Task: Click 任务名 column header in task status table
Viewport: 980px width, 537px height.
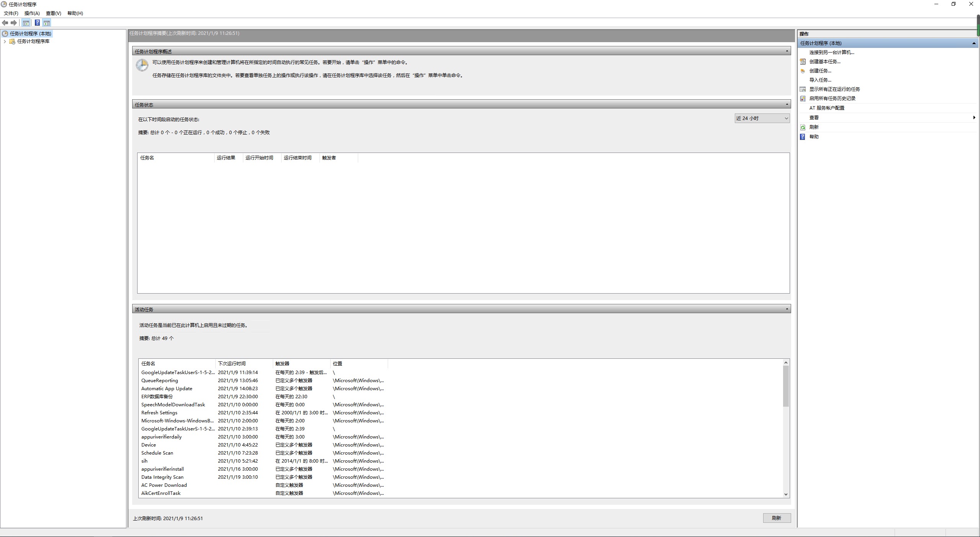Action: click(x=176, y=158)
